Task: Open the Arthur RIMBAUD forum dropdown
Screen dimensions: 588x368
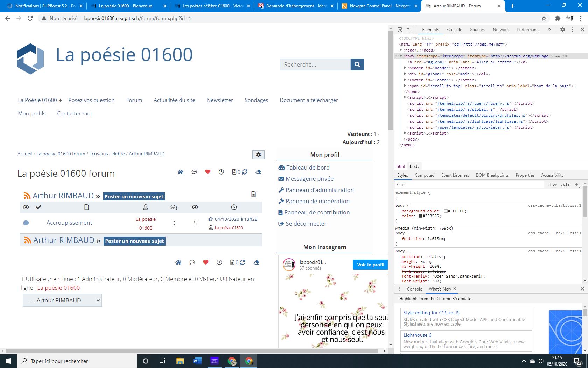Action: (x=62, y=300)
